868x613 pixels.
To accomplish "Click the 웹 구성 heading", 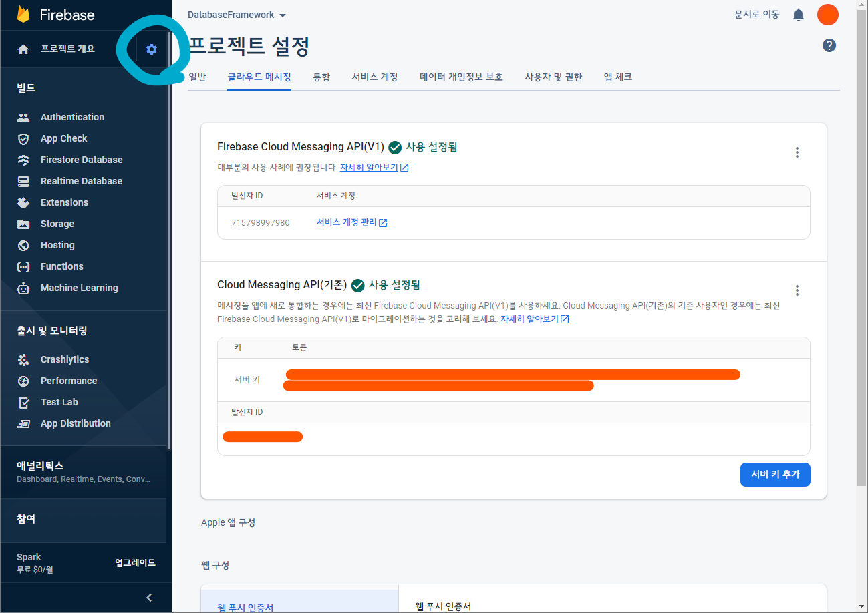I will [x=215, y=565].
